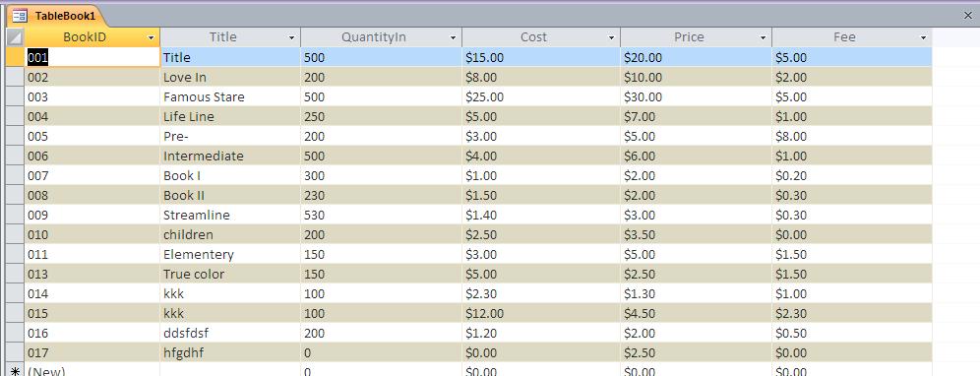
Task: Open the Title column filter dropdown
Action: click(291, 38)
